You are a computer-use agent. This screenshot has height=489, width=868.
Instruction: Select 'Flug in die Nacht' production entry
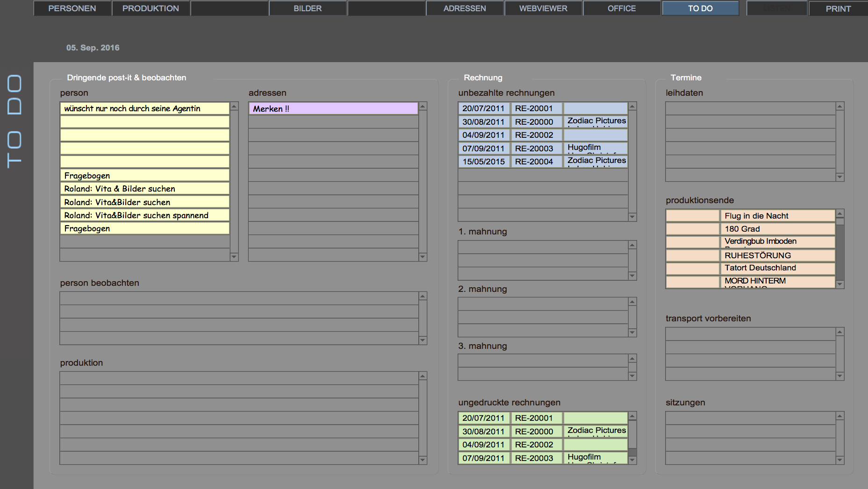pos(778,216)
